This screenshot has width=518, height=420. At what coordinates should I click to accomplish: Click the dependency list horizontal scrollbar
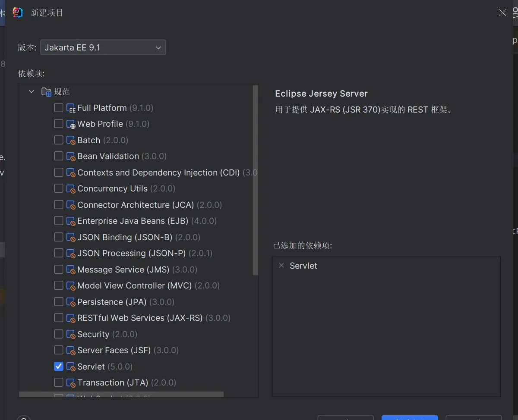click(x=121, y=394)
